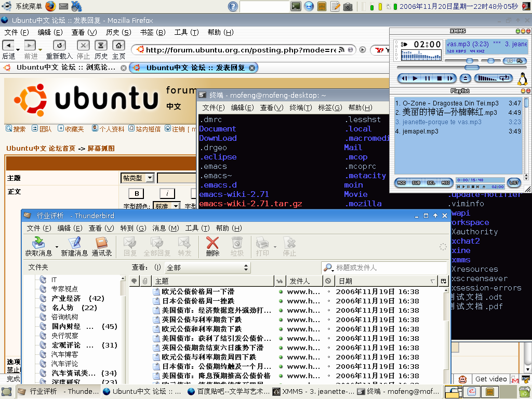The width and height of the screenshot is (532, 399).
Task: Open 系统菜单 in top panel
Action: tap(28, 6)
